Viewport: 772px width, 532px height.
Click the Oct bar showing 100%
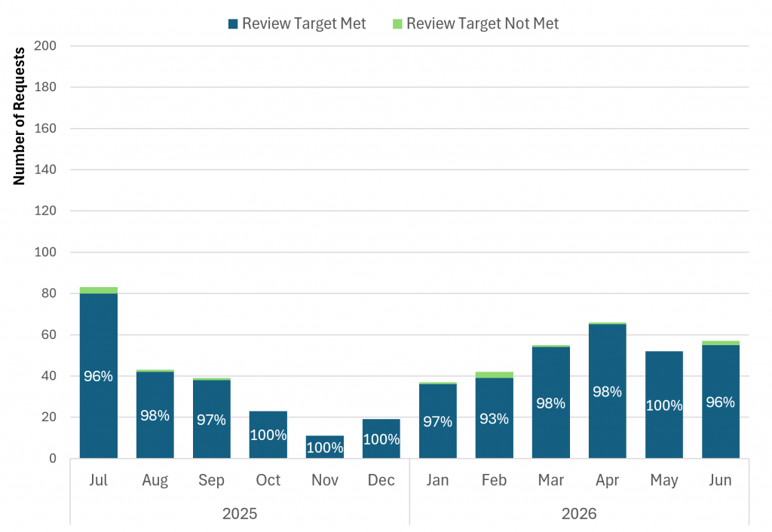pyautogui.click(x=268, y=435)
